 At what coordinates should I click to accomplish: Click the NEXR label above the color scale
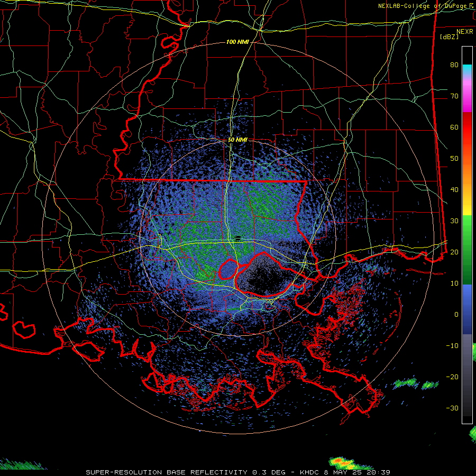click(464, 32)
